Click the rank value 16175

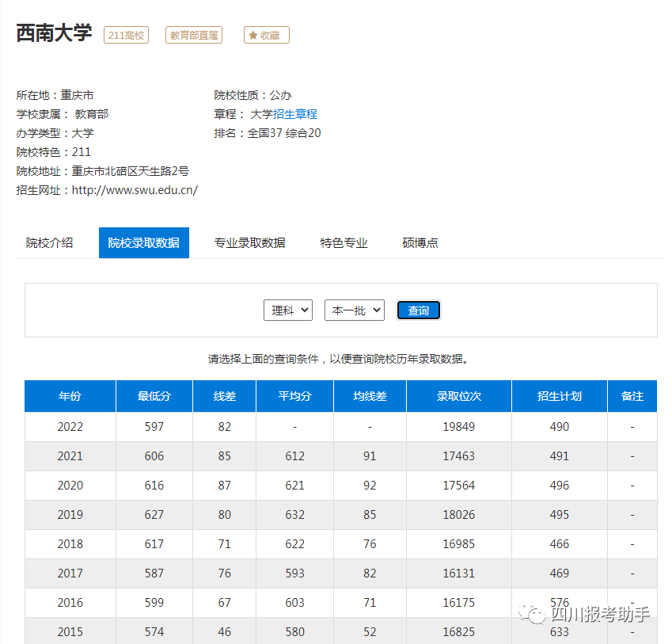pos(459,602)
